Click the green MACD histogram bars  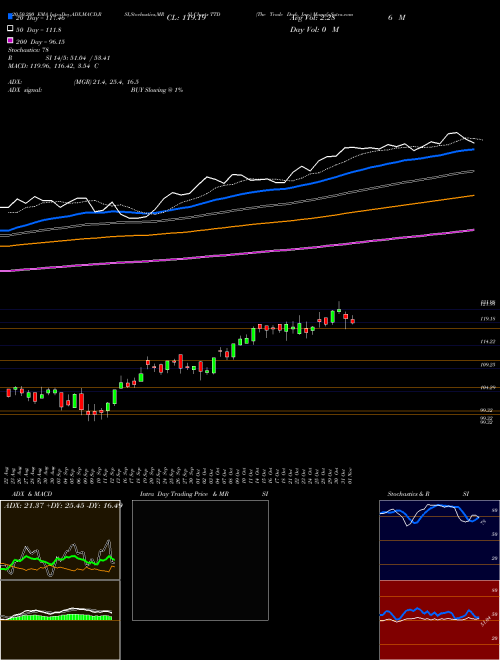point(59,617)
